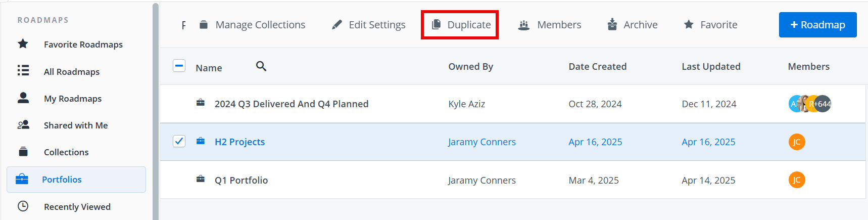Viewport: 868px width, 220px height.
Task: Go to All Roadmaps in sidebar
Action: pyautogui.click(x=71, y=72)
